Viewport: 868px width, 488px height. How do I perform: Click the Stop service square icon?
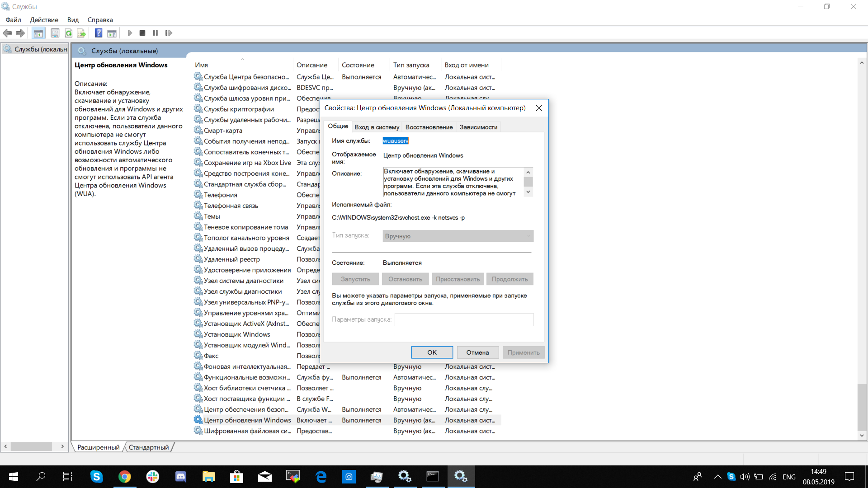tap(142, 33)
